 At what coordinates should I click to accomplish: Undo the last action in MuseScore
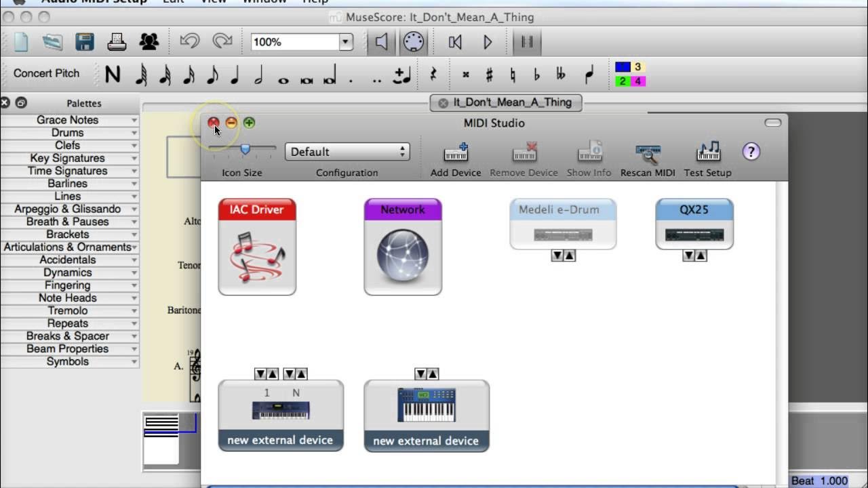189,41
